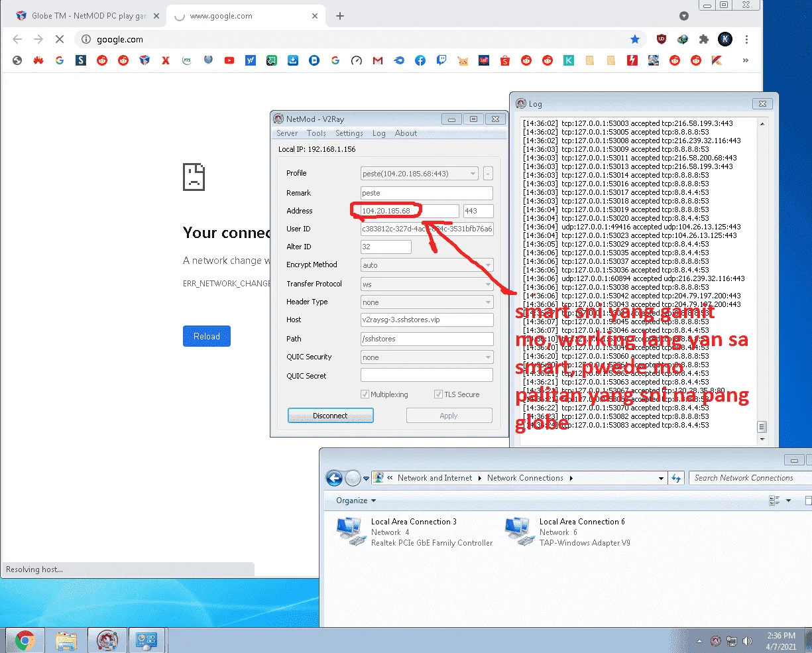Screen dimensions: 812x653
Task: Select Local Area Connection 6 adapter
Action: pos(567,532)
